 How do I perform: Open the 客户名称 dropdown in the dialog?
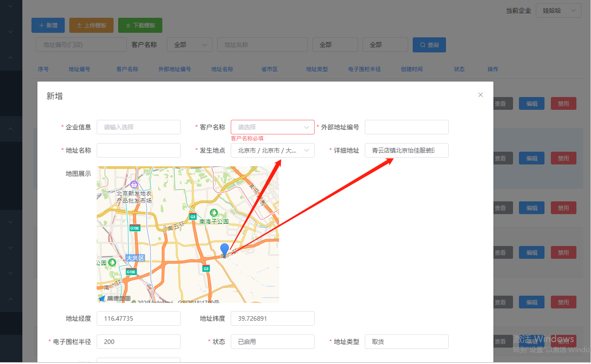point(273,127)
